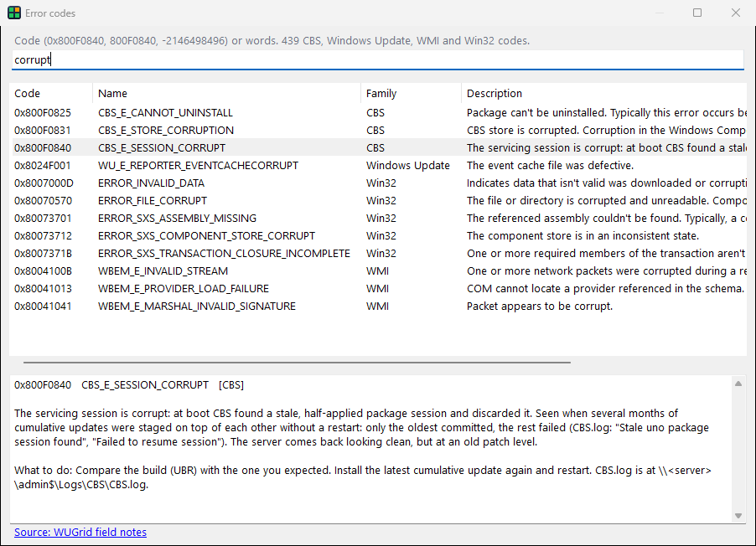
Task: Select the row with code 0x800F0825
Action: (x=378, y=113)
